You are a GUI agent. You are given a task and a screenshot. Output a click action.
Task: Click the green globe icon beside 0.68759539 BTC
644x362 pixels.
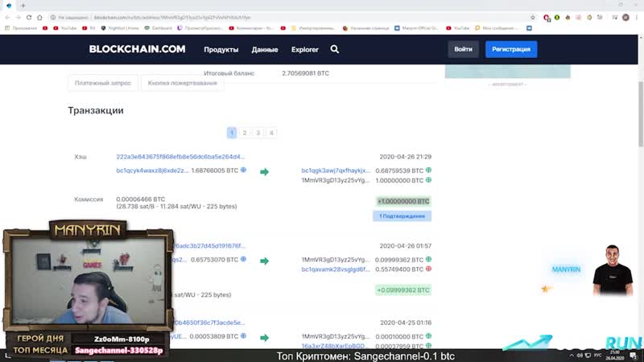(428, 171)
